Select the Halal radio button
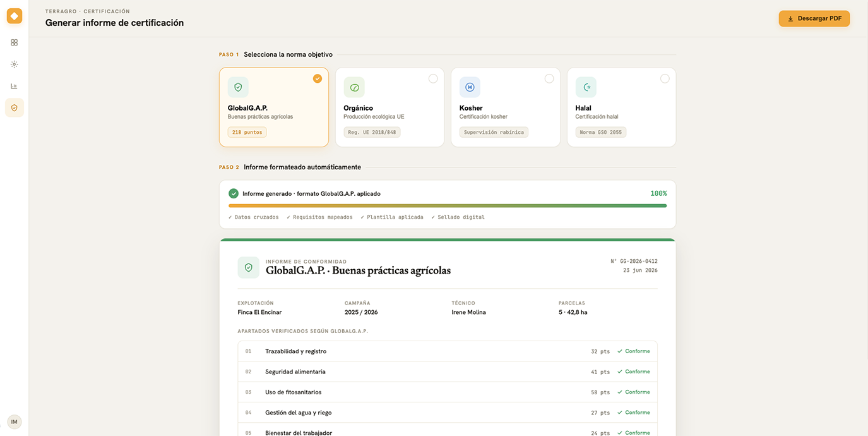 tap(665, 78)
